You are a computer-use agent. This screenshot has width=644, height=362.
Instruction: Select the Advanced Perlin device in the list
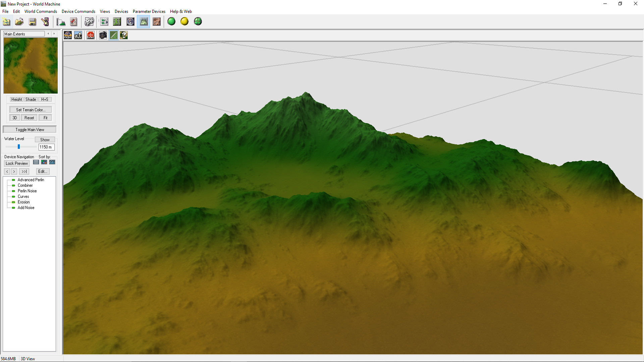pyautogui.click(x=31, y=180)
